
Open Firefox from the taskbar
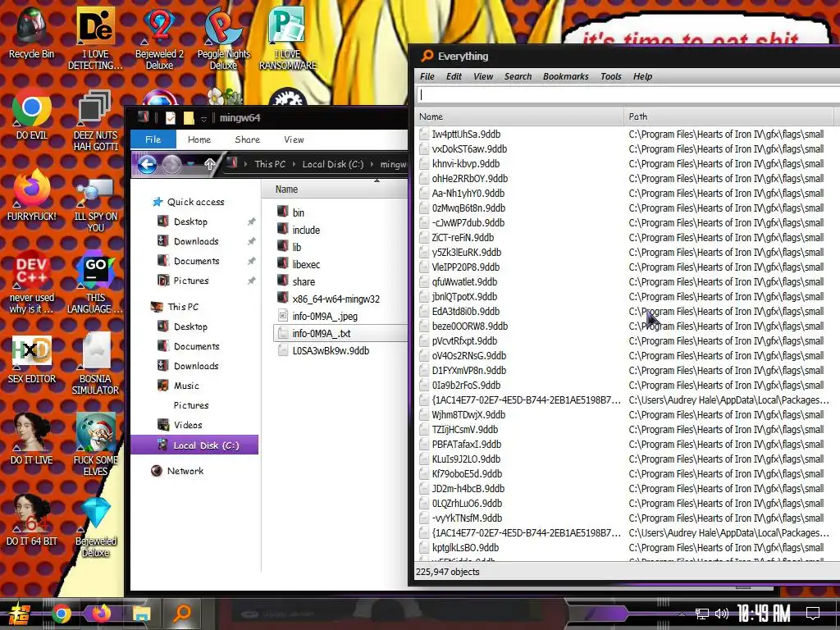point(101,614)
